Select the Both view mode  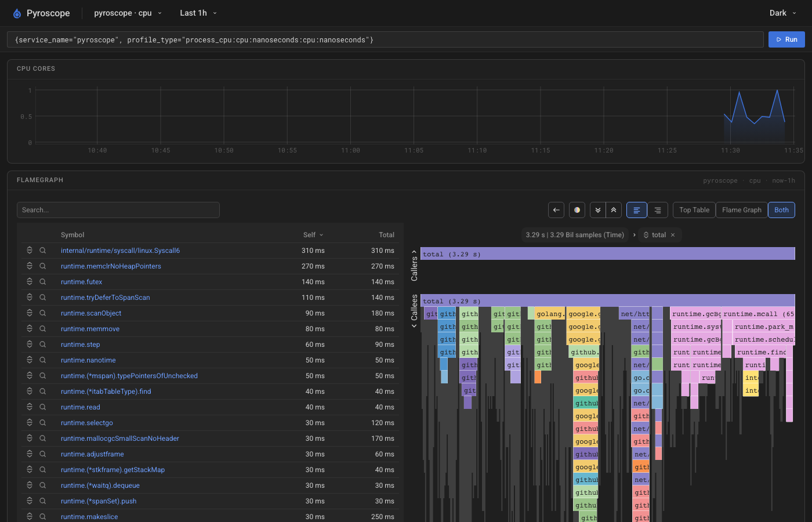(x=781, y=210)
